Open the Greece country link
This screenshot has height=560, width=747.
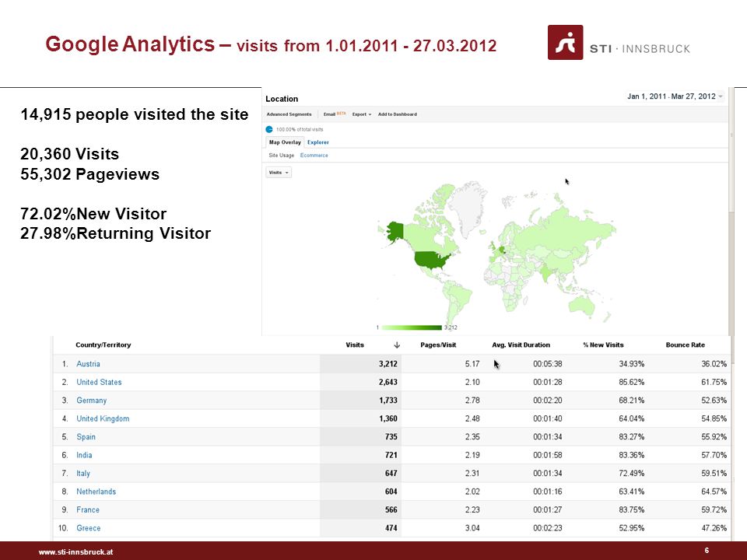tap(88, 528)
